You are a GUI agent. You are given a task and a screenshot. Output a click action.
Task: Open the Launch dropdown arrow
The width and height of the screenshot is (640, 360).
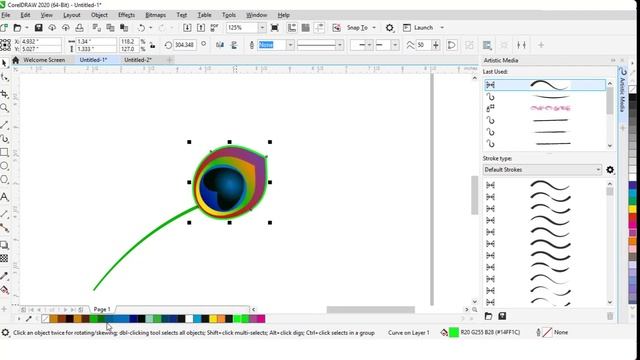point(442,28)
